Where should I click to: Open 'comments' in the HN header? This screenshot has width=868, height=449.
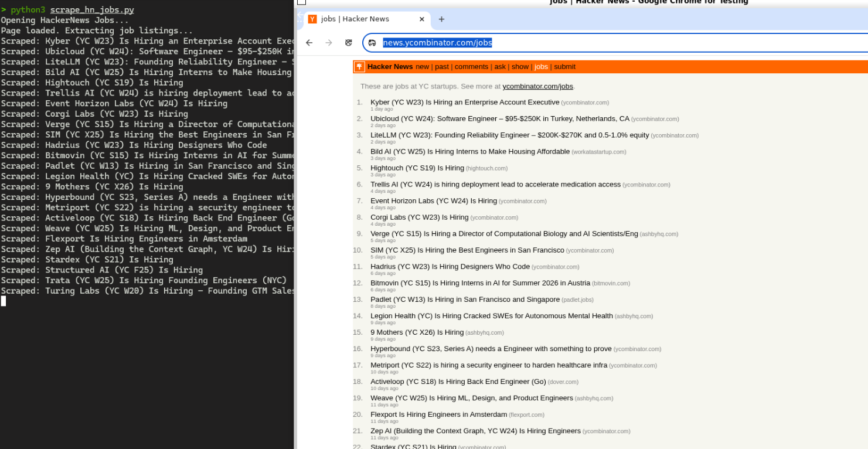click(471, 67)
